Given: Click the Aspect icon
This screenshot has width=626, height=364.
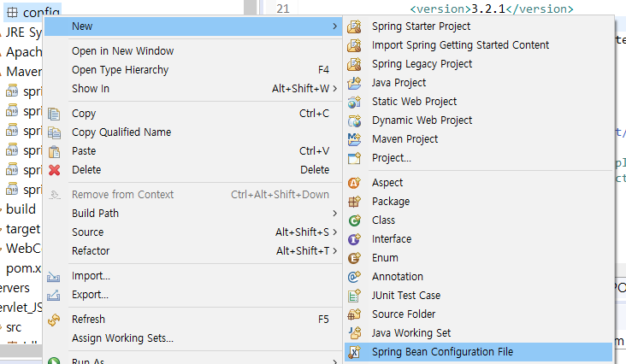Looking at the screenshot, I should click(x=354, y=183).
